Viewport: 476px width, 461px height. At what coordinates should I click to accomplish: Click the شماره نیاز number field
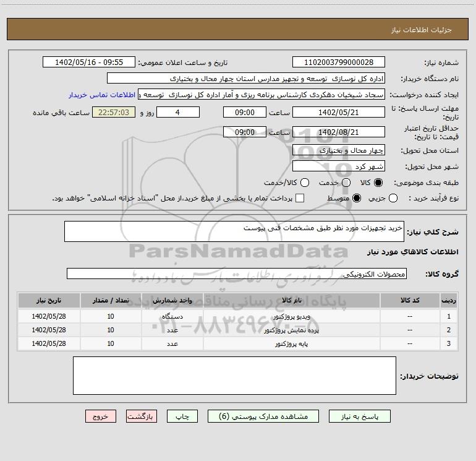click(339, 62)
